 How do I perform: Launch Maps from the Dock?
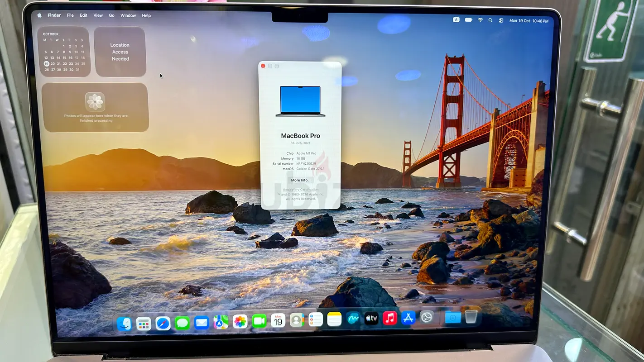pyautogui.click(x=221, y=322)
